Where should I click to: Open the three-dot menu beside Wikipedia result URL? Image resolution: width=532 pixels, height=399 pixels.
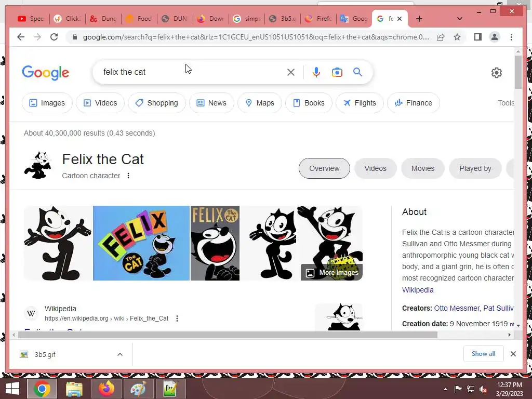pyautogui.click(x=177, y=318)
